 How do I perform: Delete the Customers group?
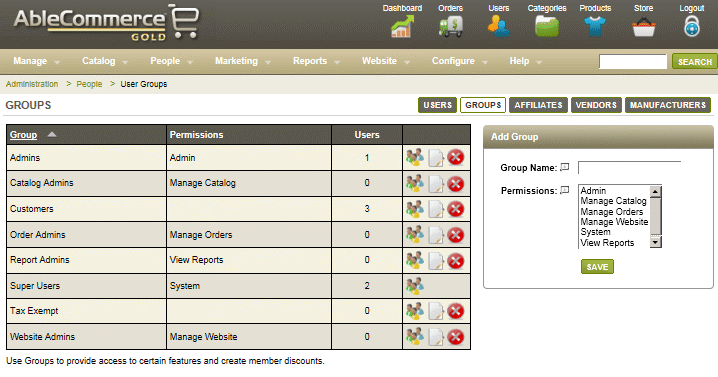pyautogui.click(x=456, y=209)
